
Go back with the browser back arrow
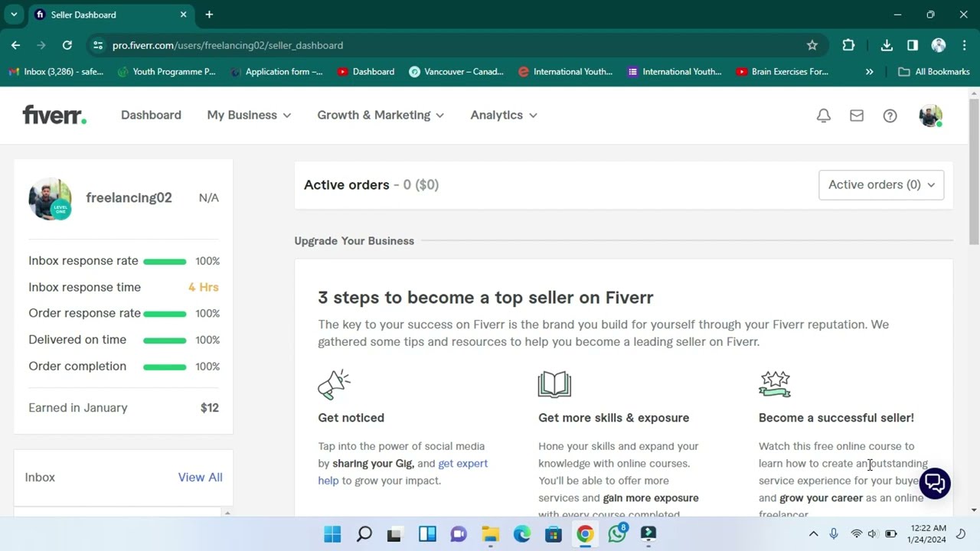point(16,45)
